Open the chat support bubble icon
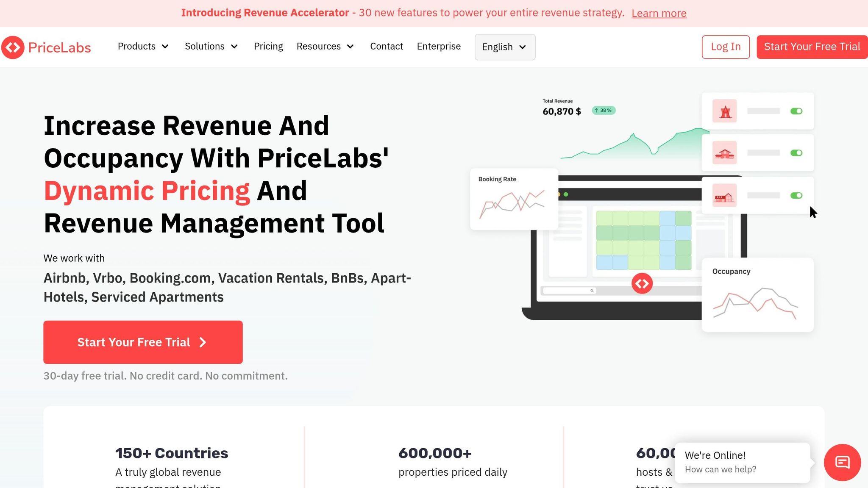This screenshot has height=488, width=868. [842, 462]
